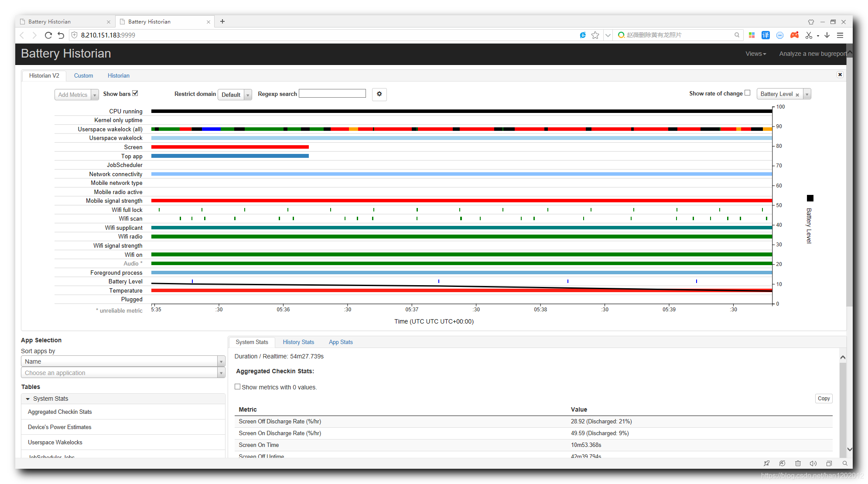Image resolution: width=868 pixels, height=484 pixels.
Task: Open the colorful apps grid icon
Action: click(x=752, y=35)
